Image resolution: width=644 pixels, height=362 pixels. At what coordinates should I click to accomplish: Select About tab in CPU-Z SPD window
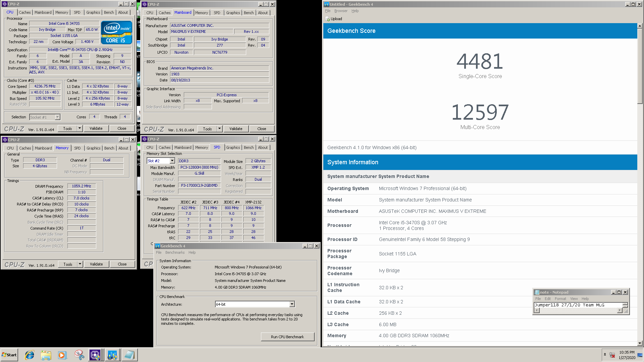[263, 147]
